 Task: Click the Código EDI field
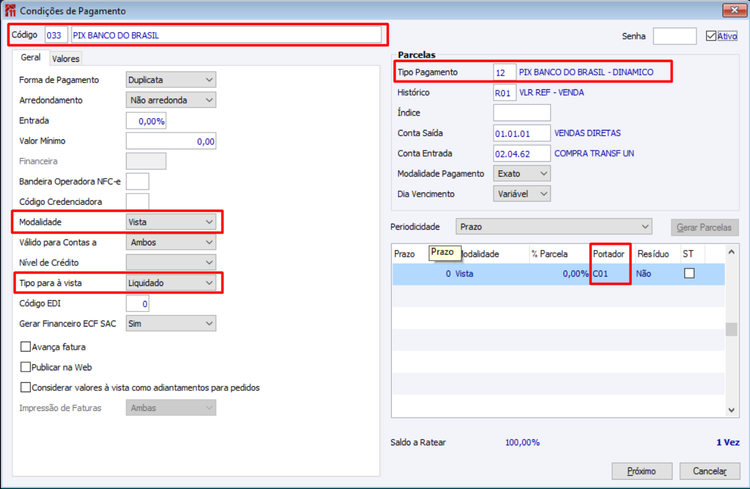pyautogui.click(x=137, y=303)
